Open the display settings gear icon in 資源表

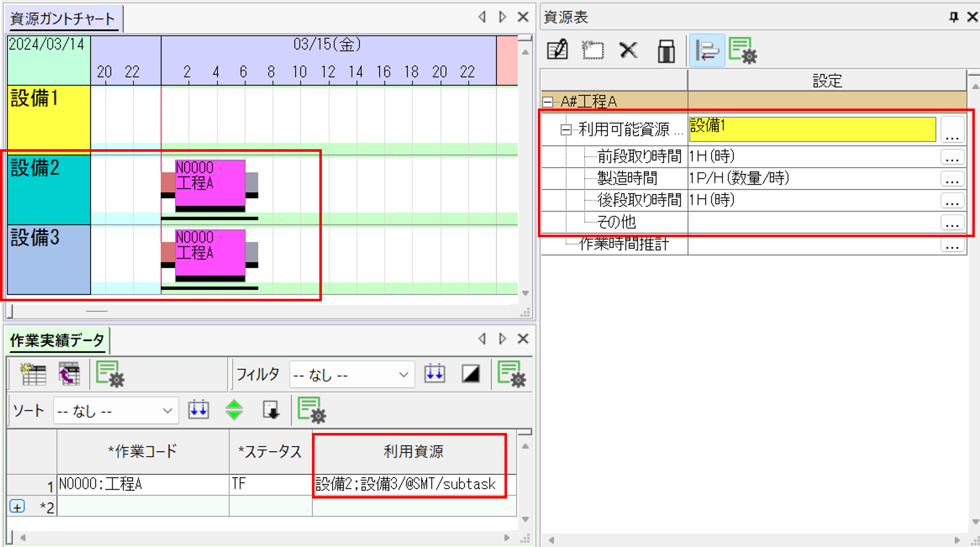point(743,51)
